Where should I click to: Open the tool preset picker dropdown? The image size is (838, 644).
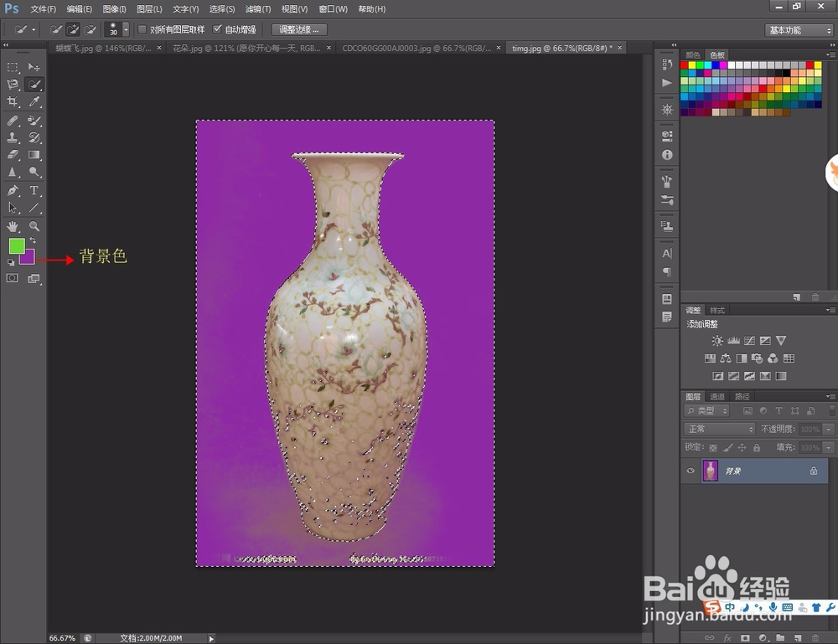[34, 30]
